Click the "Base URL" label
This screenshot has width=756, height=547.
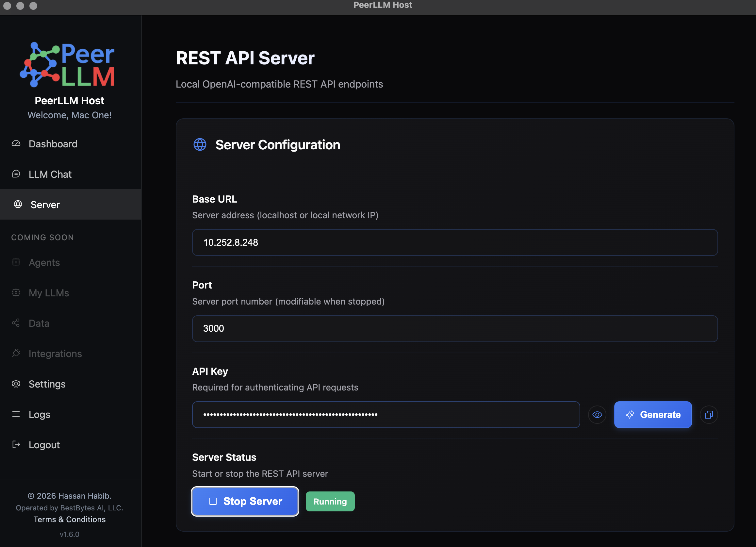point(215,199)
